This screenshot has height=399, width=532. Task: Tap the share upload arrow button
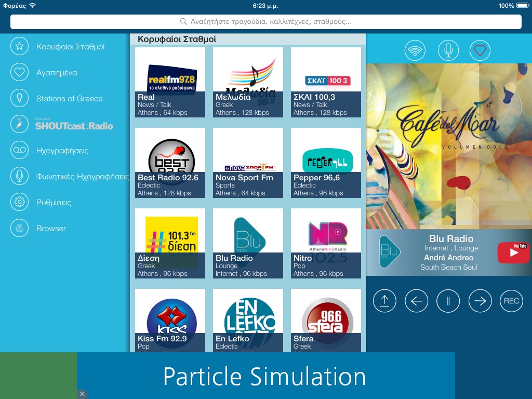tap(384, 301)
